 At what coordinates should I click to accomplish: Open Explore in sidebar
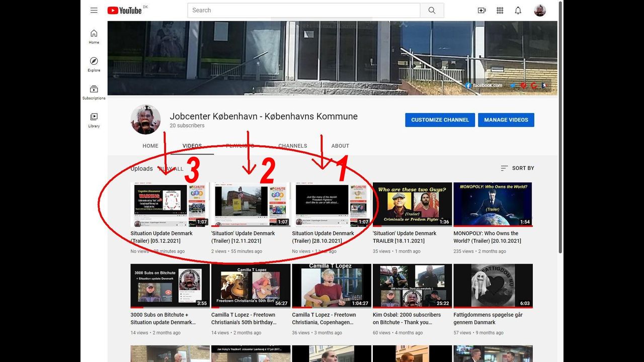pyautogui.click(x=94, y=64)
